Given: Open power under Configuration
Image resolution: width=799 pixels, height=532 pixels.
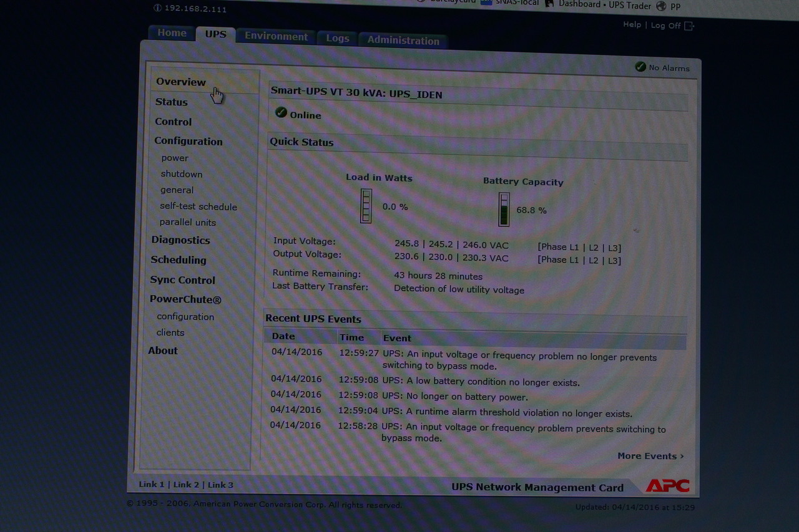Looking at the screenshot, I should tap(174, 158).
